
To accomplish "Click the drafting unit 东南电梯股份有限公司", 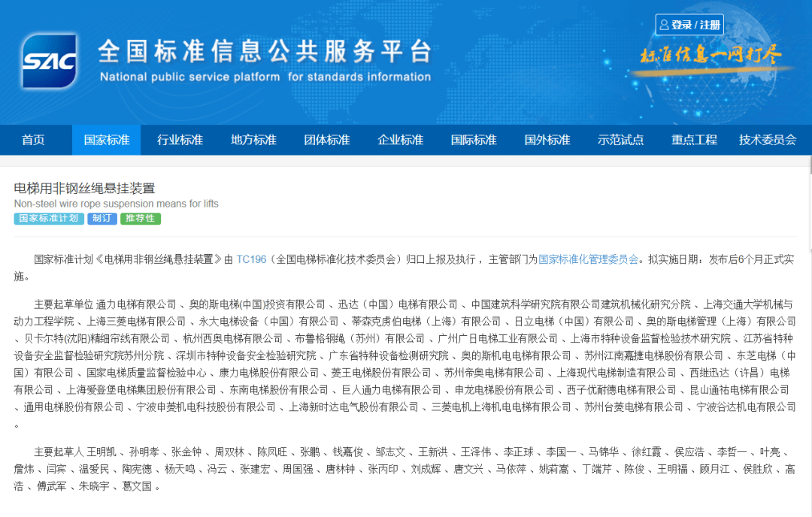I will 279,390.
